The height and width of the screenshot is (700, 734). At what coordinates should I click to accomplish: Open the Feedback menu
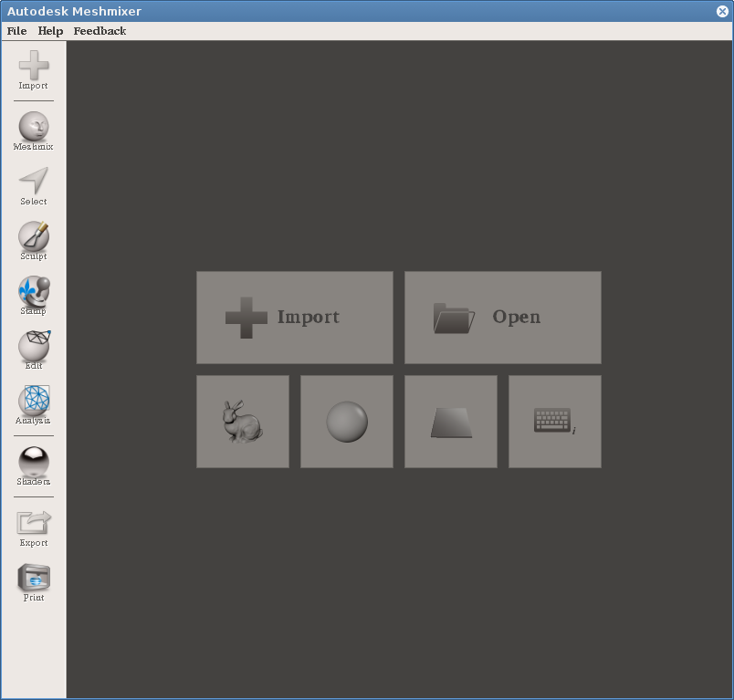click(100, 31)
